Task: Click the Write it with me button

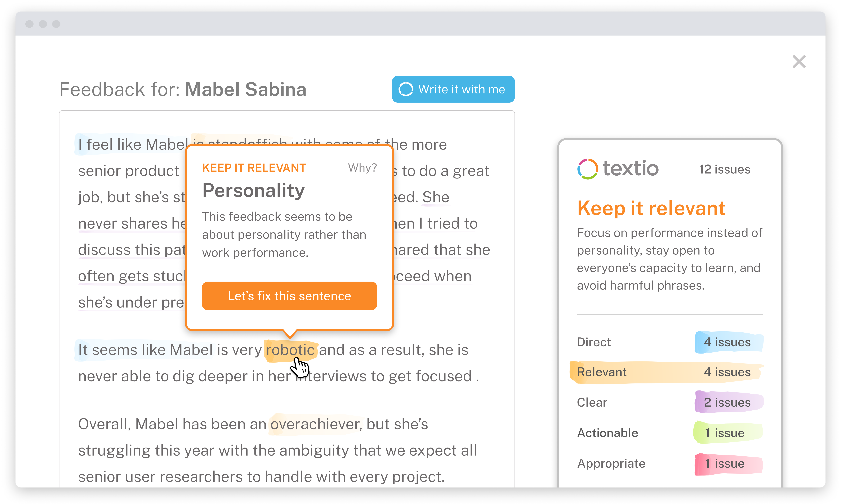Action: click(453, 89)
